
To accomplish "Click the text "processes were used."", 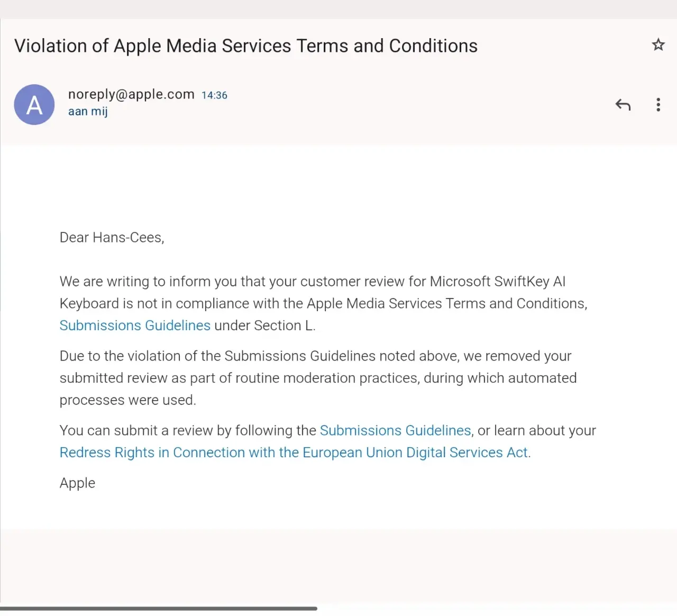I will coord(127,400).
